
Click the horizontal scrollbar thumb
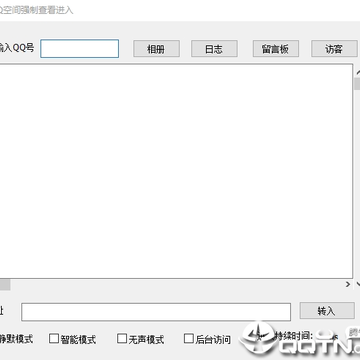click(x=5, y=284)
